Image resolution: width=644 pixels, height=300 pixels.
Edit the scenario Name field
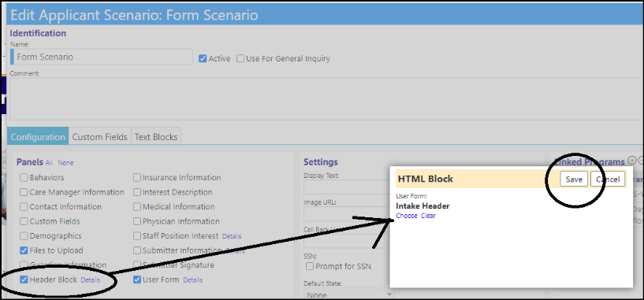pos(102,57)
